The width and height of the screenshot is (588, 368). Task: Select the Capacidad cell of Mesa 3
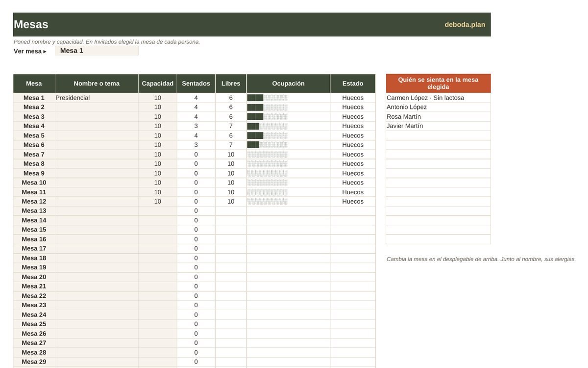pos(158,117)
